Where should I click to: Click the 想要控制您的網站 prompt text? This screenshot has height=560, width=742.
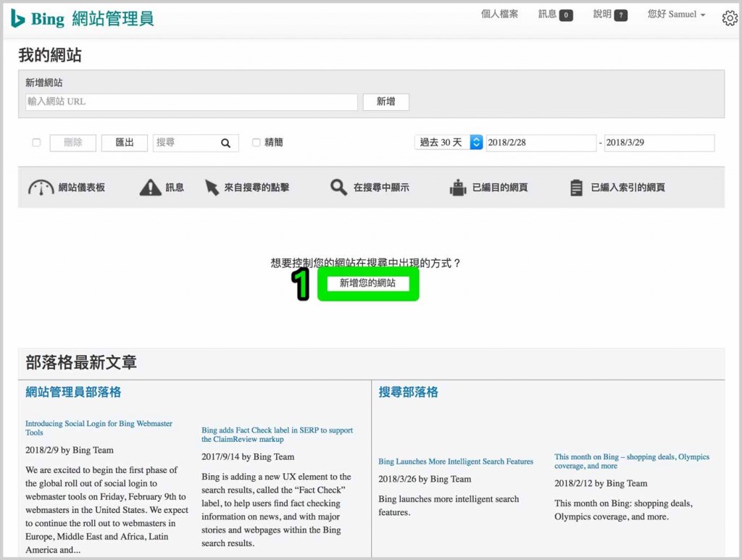pyautogui.click(x=365, y=263)
